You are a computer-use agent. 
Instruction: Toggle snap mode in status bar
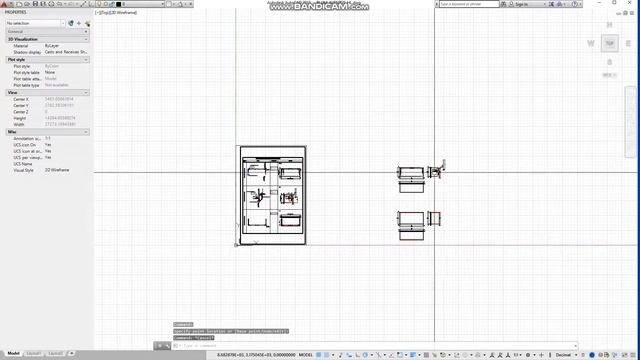tap(327, 355)
